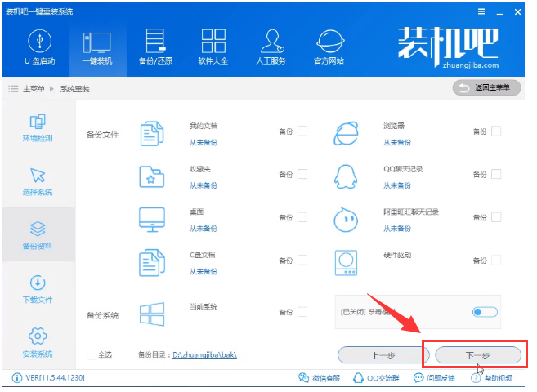Click 主菜单 in the breadcrumb
Image resolution: width=537 pixels, height=392 pixels.
(x=34, y=87)
